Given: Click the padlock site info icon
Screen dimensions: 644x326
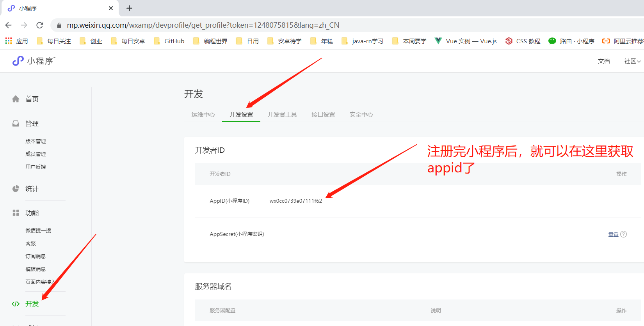Looking at the screenshot, I should pyautogui.click(x=59, y=25).
